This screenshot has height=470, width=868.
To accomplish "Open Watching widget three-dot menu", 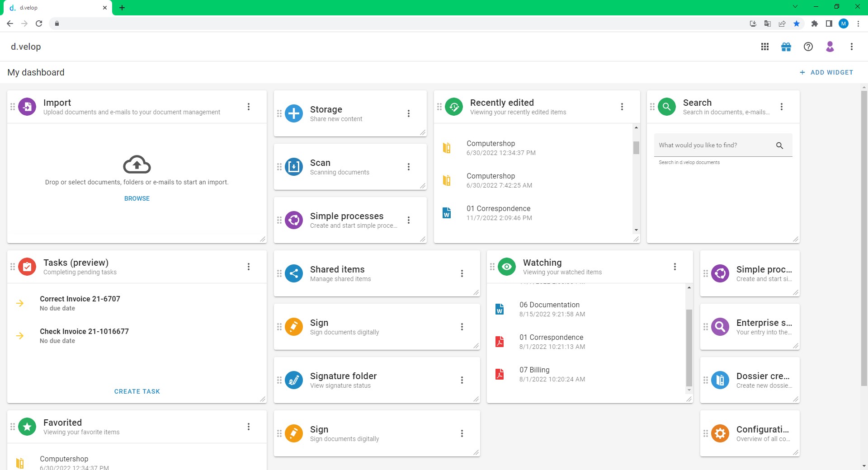I will coord(675,267).
